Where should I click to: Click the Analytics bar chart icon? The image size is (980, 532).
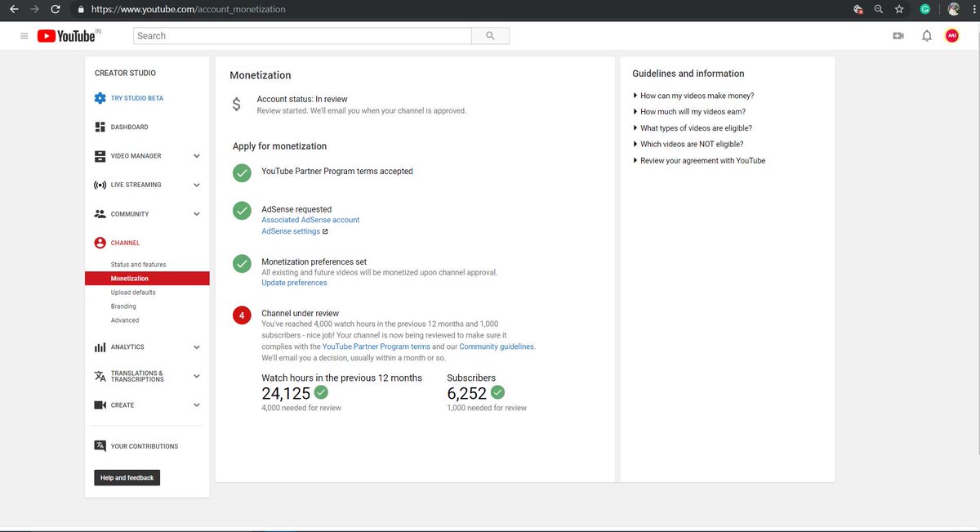(100, 347)
